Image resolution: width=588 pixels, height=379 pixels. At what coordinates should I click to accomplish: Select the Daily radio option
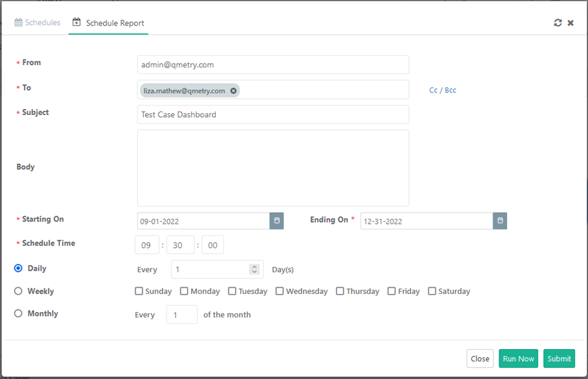click(18, 268)
